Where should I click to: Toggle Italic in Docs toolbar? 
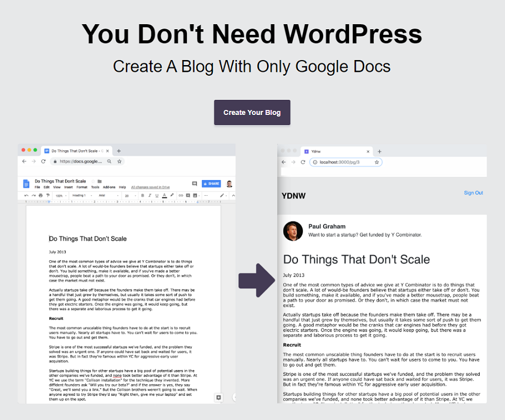click(150, 195)
